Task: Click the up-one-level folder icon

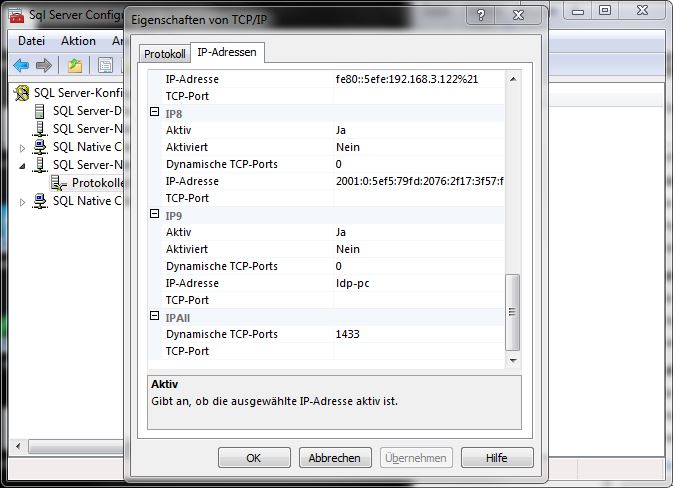Action: [x=75, y=66]
